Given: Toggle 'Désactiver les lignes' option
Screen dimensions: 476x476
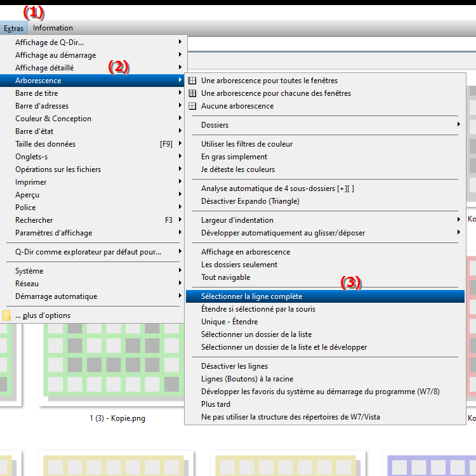Looking at the screenshot, I should (325, 366).
